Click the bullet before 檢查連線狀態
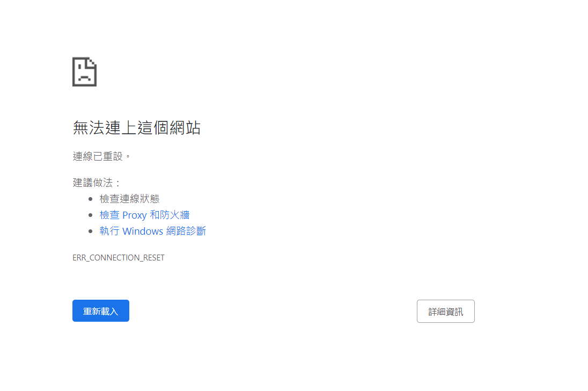This screenshot has height=391, width=588. (90, 199)
